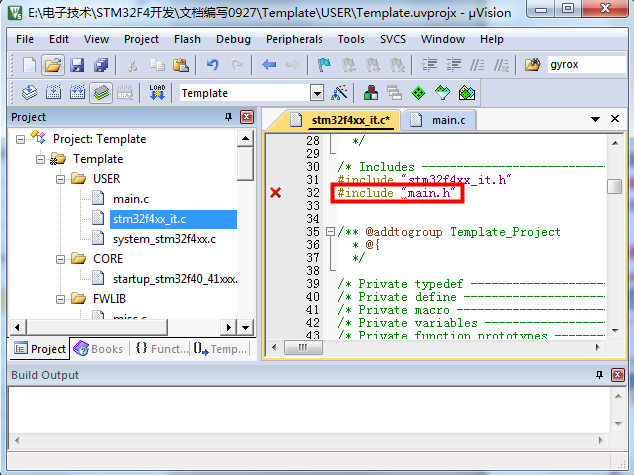634x475 pixels.
Task: Close the active editor tab with X
Action: pyautogui.click(x=615, y=118)
